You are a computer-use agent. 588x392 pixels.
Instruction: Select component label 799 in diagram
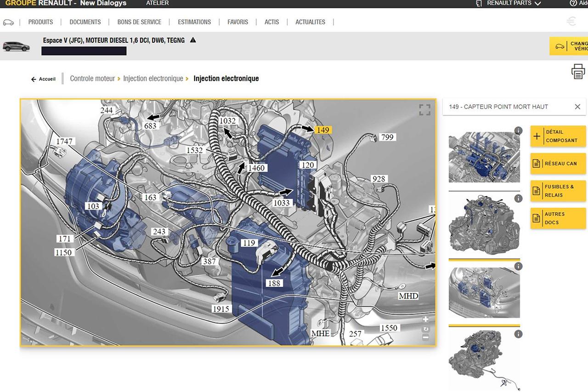tap(388, 137)
